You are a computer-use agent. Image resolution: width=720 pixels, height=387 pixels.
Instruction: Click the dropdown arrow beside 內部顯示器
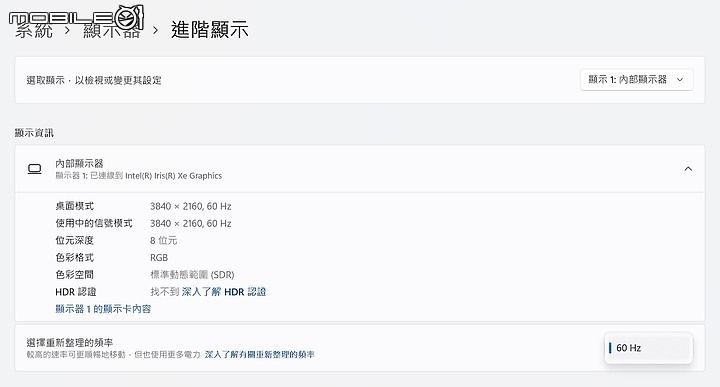tap(680, 80)
